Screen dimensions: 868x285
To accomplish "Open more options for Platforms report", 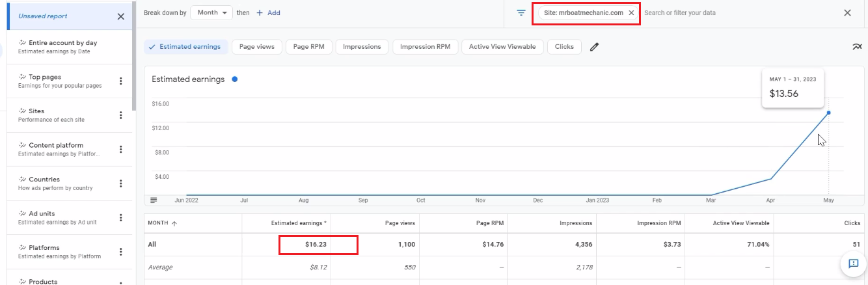I will coord(120,252).
